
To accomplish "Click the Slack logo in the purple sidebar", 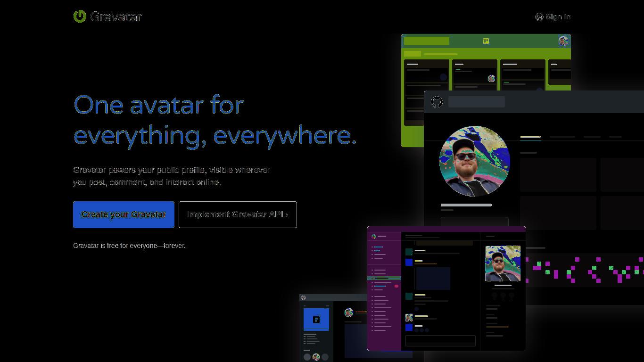I will tap(374, 236).
